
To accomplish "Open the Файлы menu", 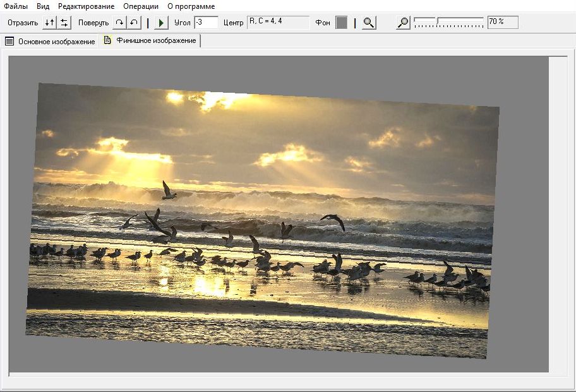I will click(x=16, y=6).
